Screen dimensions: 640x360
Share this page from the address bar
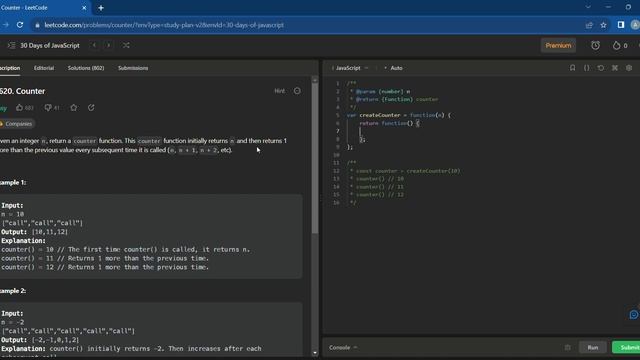pyautogui.click(x=589, y=25)
